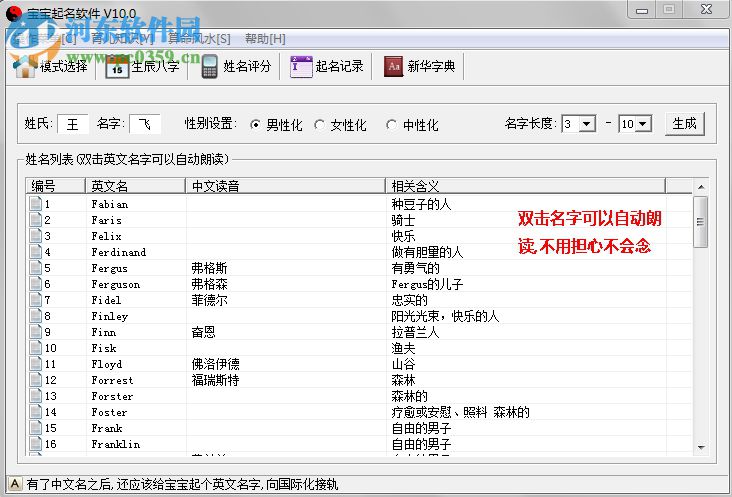Screen dimensions: 732x497
Task: Click the Chinese reading 福瑞斯特
Action: point(215,380)
